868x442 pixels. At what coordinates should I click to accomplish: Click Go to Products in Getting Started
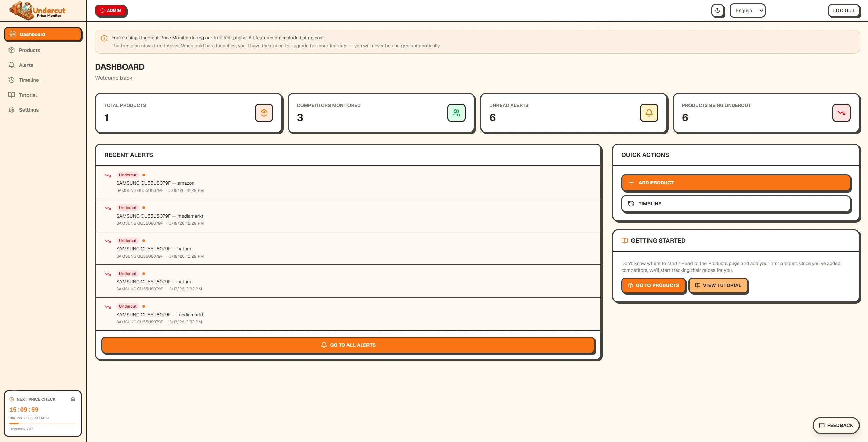click(653, 285)
